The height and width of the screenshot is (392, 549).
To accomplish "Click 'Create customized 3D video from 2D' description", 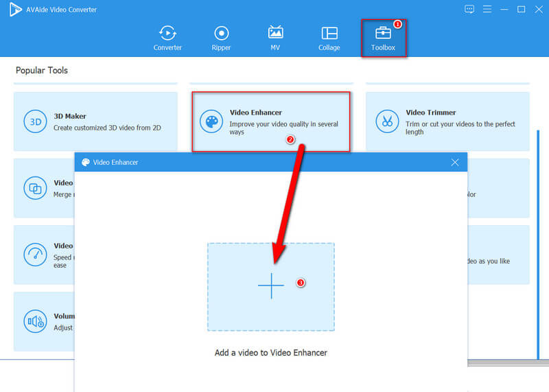I will coord(107,128).
